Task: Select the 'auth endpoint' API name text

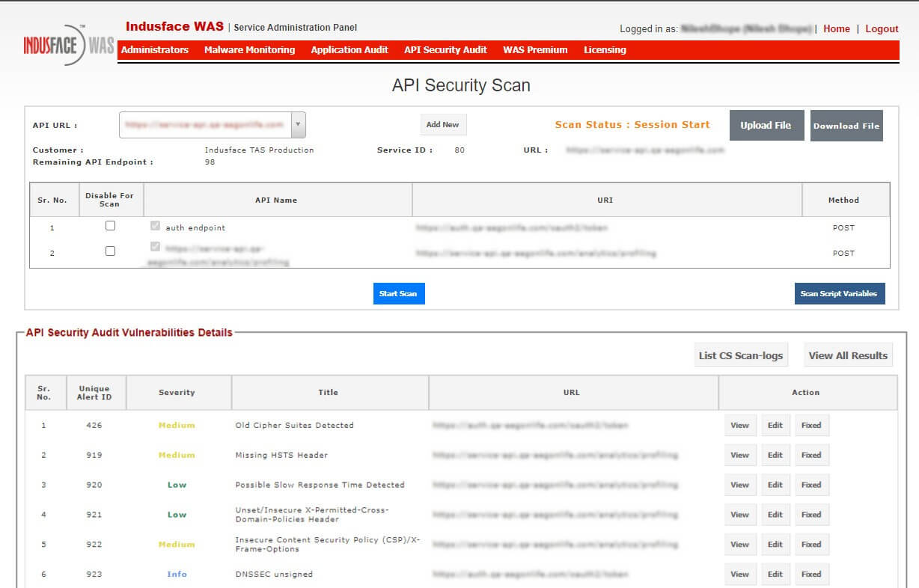Action: 195,228
